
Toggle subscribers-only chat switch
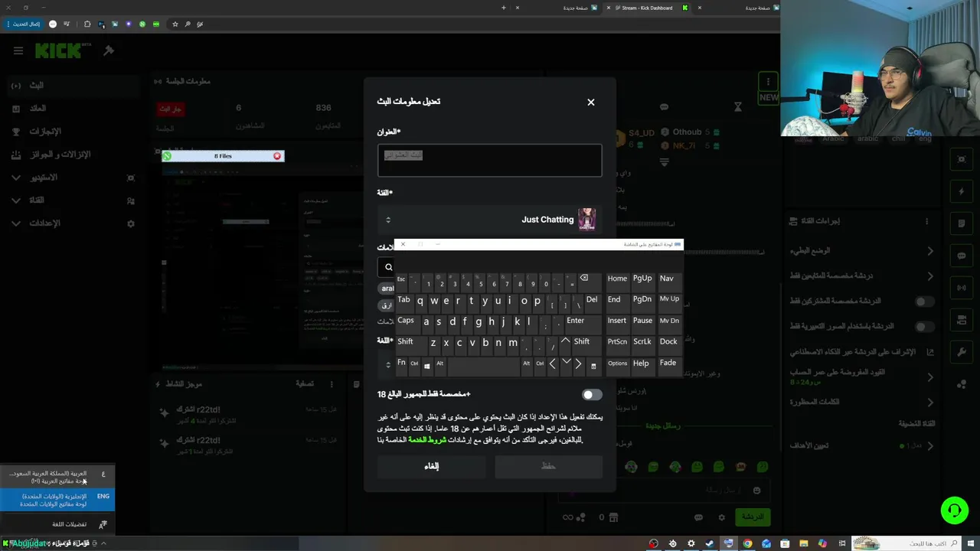925,302
